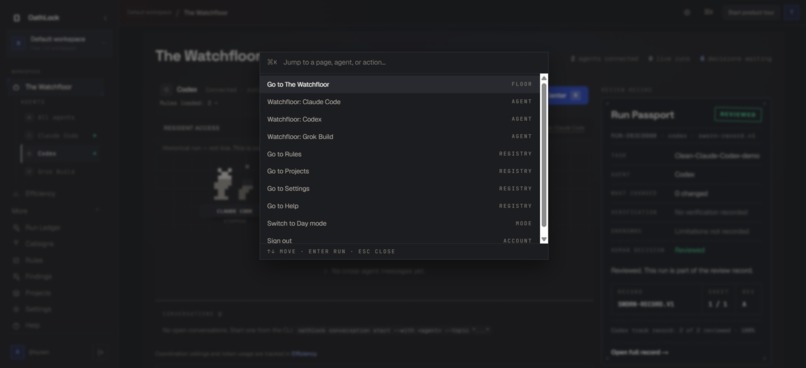
Task: Choose 'Go to Settings' command
Action: (x=399, y=189)
